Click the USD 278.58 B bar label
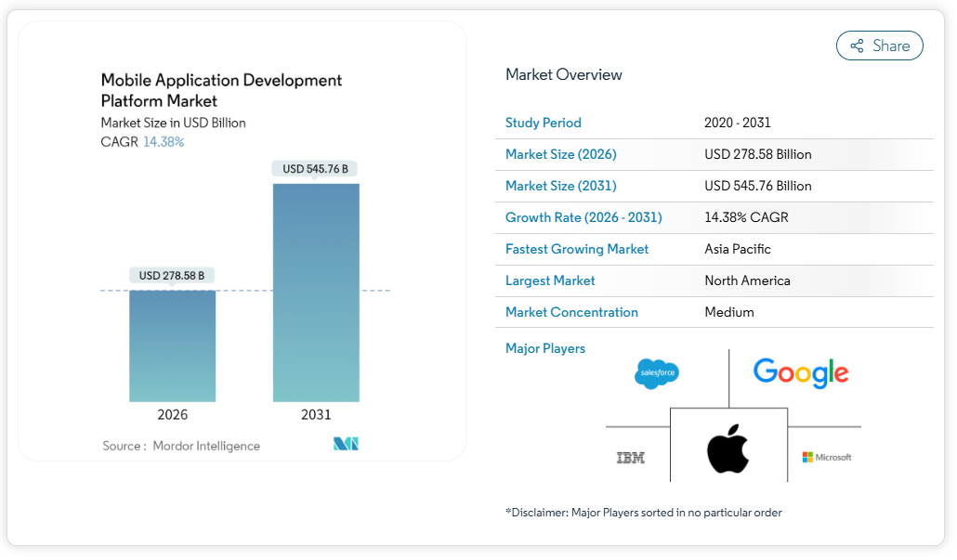Image resolution: width=957 pixels, height=560 pixels. click(172, 276)
